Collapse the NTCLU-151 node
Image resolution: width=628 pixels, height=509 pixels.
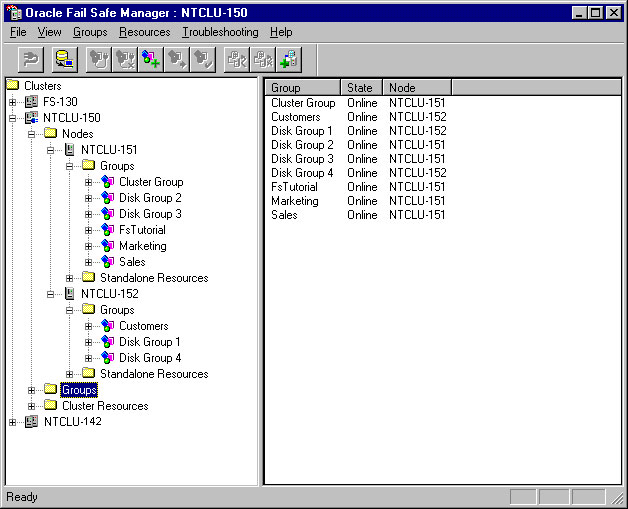[x=50, y=151]
